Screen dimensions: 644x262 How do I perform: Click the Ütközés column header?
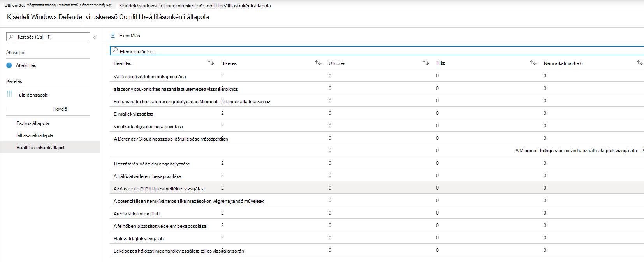pyautogui.click(x=337, y=63)
